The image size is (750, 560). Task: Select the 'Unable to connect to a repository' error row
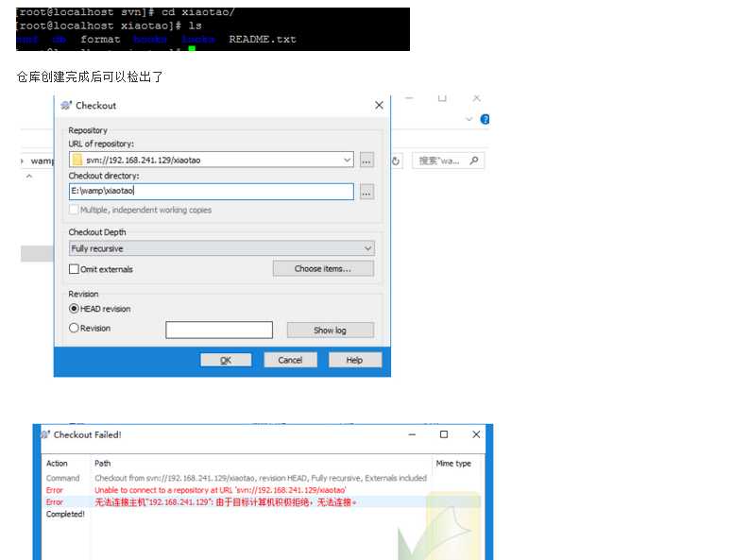point(261,490)
